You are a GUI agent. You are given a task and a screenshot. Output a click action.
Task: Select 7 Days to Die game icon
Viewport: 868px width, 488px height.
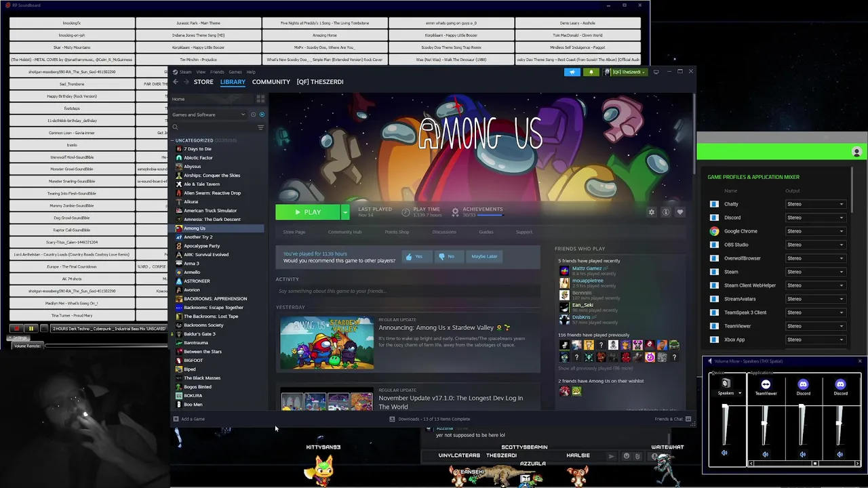[x=179, y=149]
